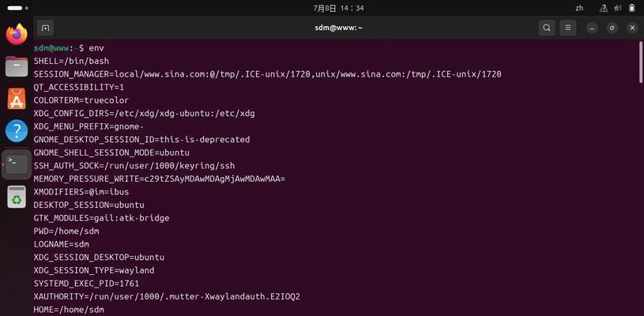Maximize the terminal window
Image resolution: width=644 pixels, height=316 pixels.
coord(612,28)
